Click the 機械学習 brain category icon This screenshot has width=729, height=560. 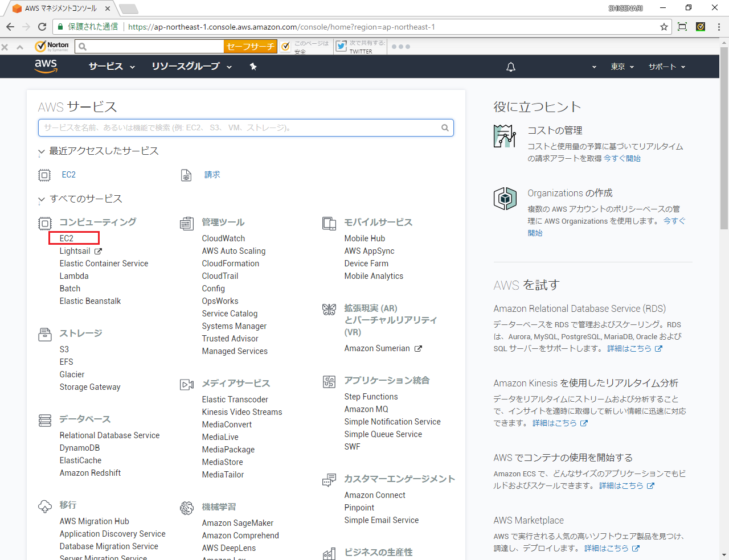[186, 508]
